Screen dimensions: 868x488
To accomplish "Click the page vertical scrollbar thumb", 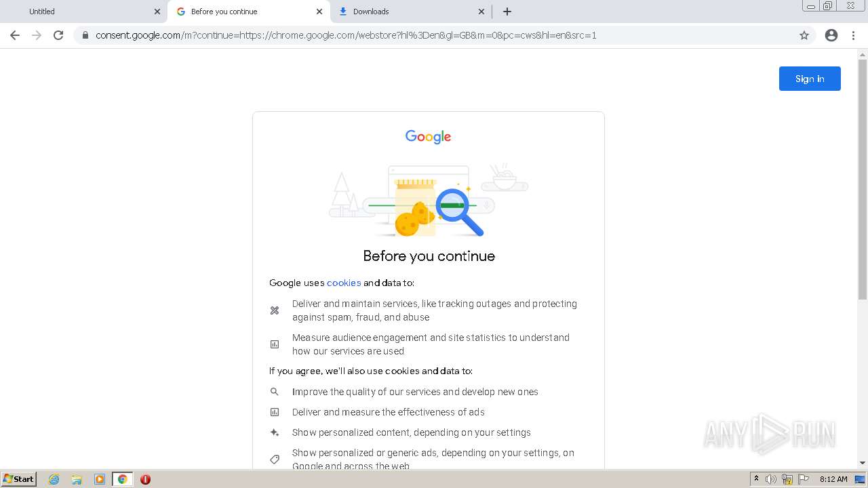I will [x=863, y=180].
